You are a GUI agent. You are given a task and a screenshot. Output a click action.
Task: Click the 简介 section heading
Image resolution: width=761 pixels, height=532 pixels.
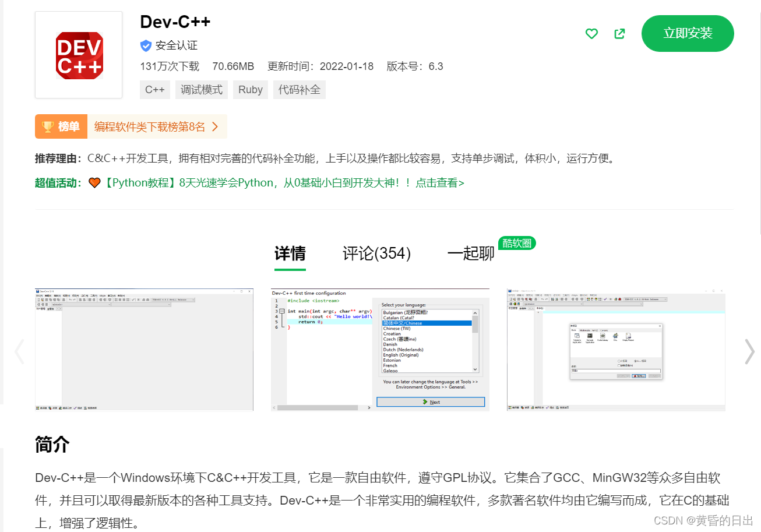pos(52,444)
